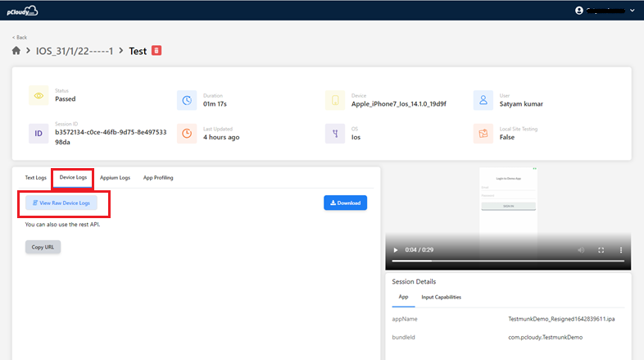Screen dimensions: 644x360
Task: Click the Status eye icon
Action: click(39, 95)
